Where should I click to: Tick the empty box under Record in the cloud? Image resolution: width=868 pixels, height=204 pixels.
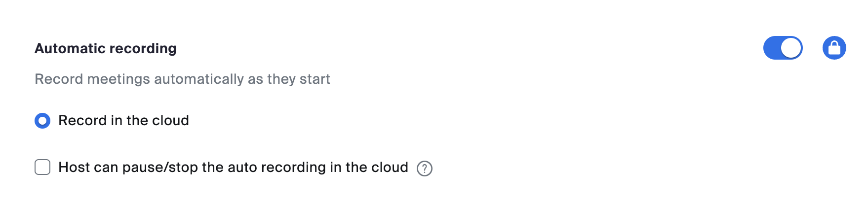coord(42,168)
